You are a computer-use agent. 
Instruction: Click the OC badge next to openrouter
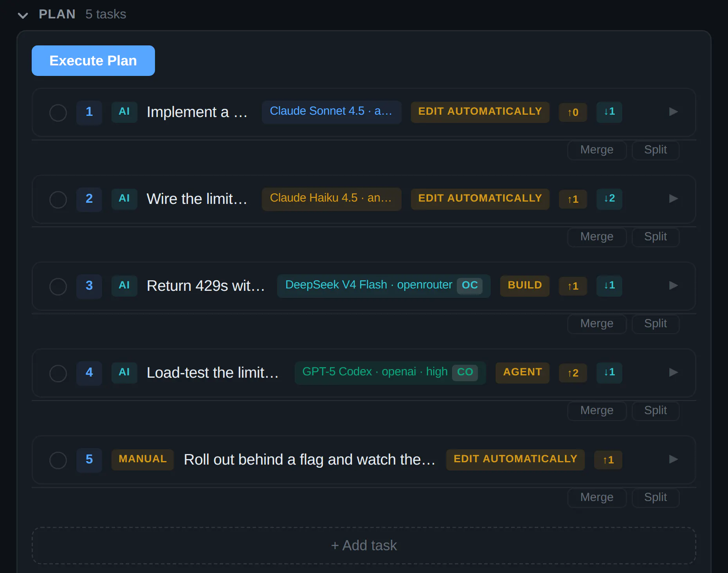click(x=470, y=286)
